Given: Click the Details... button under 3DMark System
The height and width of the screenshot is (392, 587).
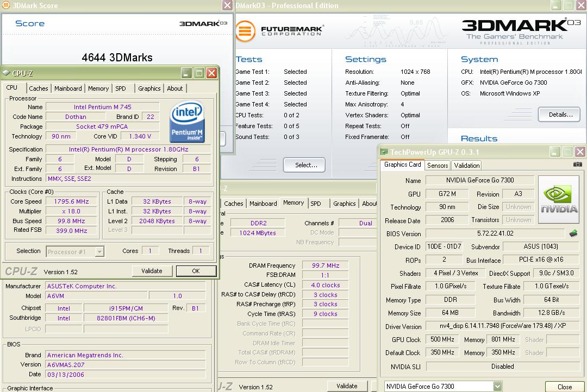Looking at the screenshot, I should [560, 115].
